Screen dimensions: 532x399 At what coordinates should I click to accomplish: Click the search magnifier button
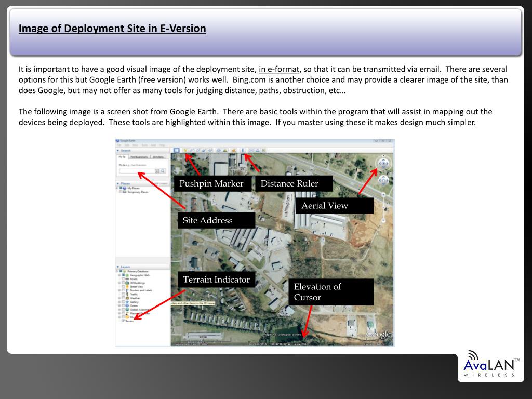point(163,171)
